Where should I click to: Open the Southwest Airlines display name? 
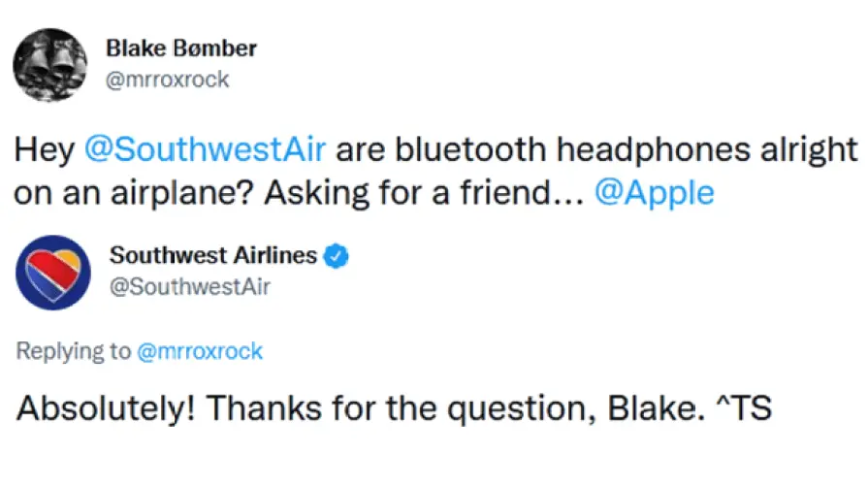tap(212, 256)
